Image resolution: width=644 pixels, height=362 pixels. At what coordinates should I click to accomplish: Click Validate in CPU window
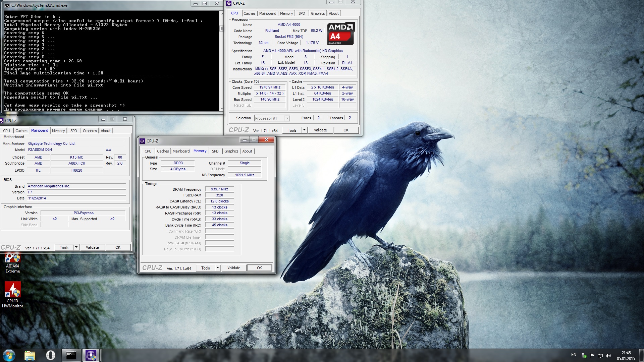click(x=320, y=130)
